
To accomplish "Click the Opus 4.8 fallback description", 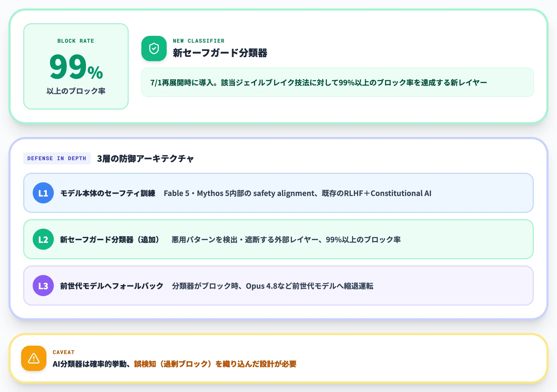I will click(x=273, y=286).
